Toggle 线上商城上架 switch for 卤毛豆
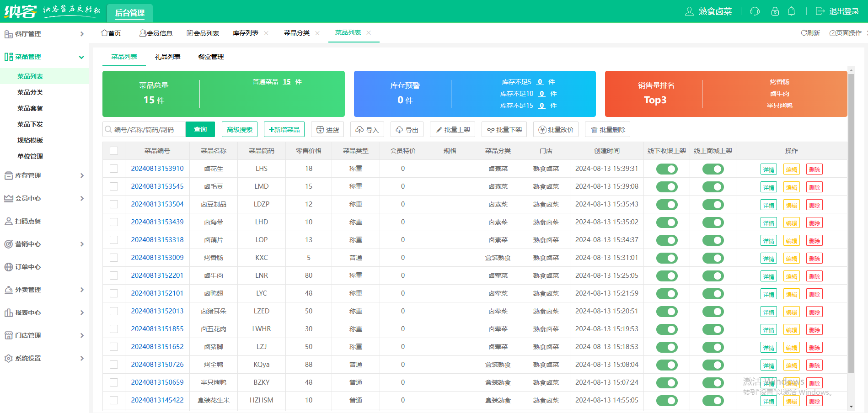868x413 pixels. click(713, 187)
